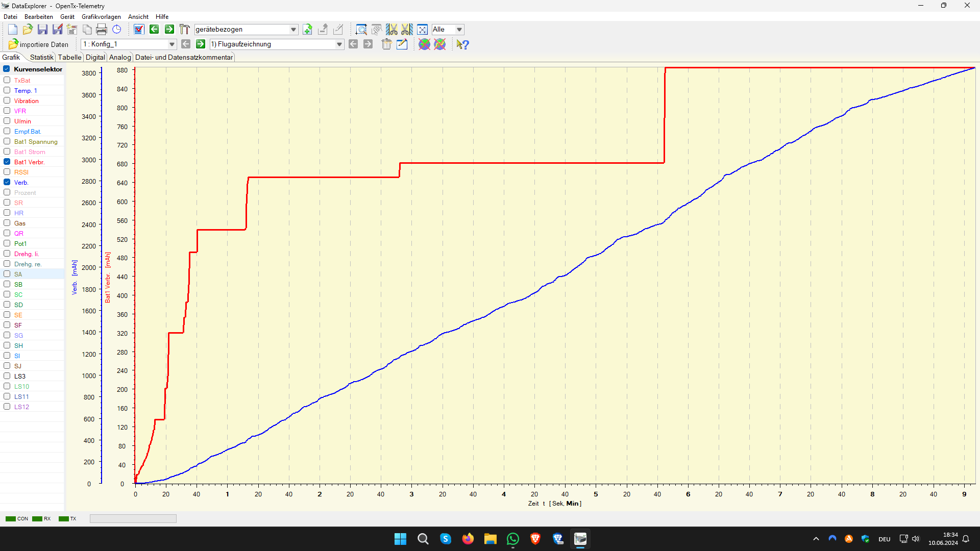
Task: Open the 1: Konfig_1 channel dropdown
Action: coord(172,44)
